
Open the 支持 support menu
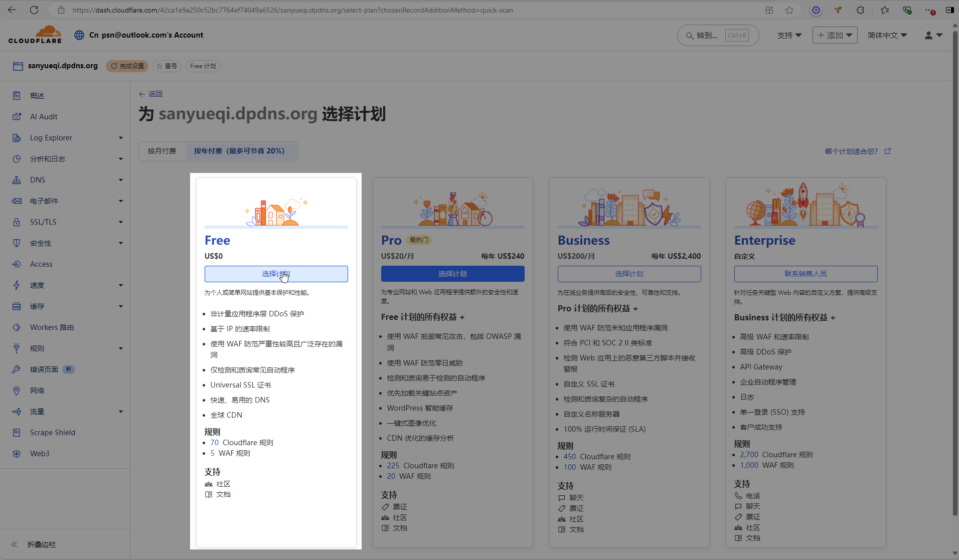pyautogui.click(x=789, y=36)
